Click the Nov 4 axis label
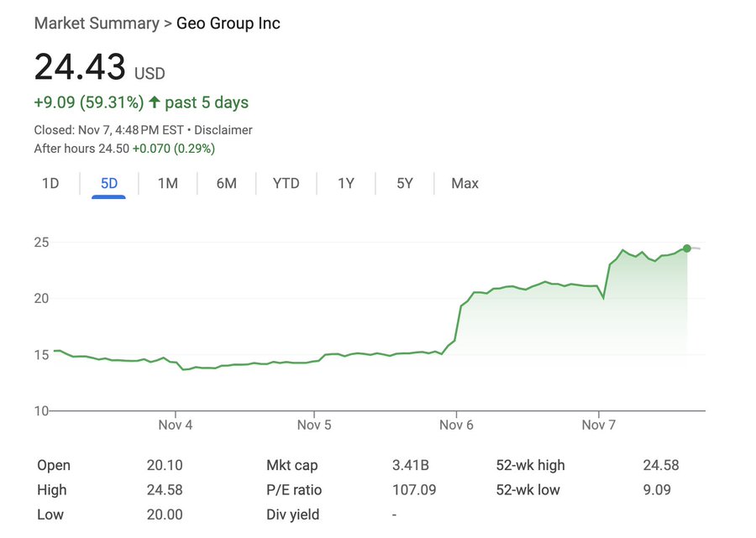The image size is (756, 538). [175, 425]
